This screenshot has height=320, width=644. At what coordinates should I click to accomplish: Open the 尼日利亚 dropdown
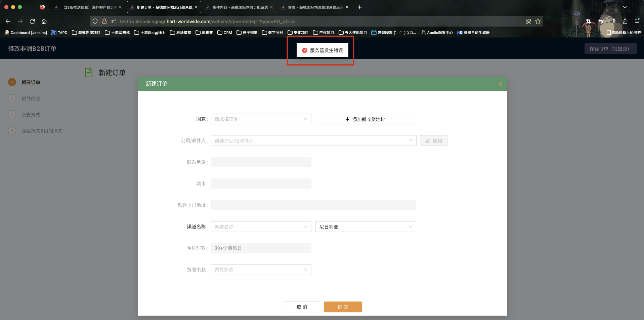pos(366,227)
